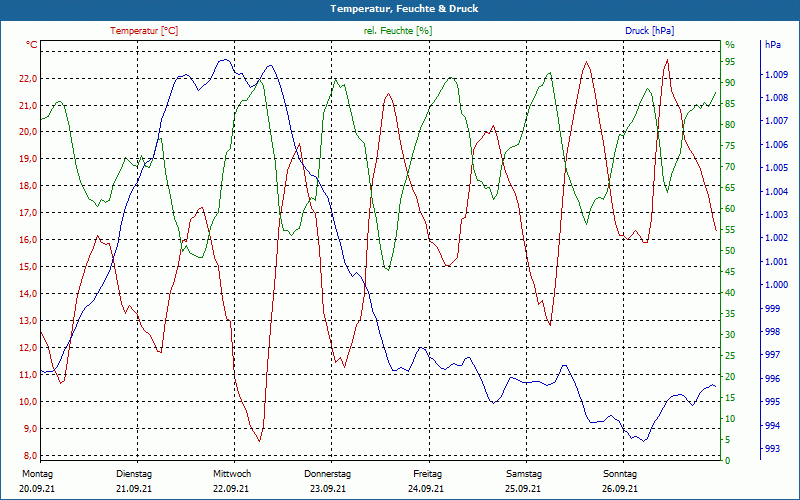
Task: Select the green 'rel. Feuchte [%]' legend label
Action: 398,31
